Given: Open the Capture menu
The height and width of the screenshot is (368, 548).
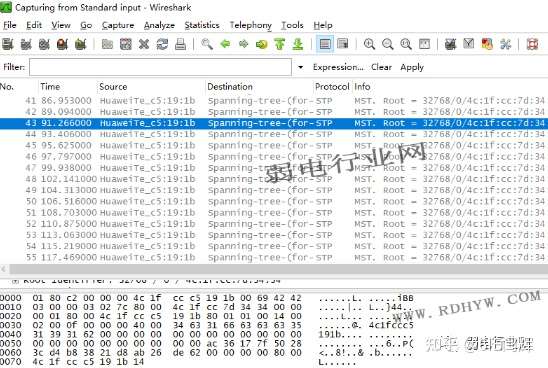Looking at the screenshot, I should (118, 25).
